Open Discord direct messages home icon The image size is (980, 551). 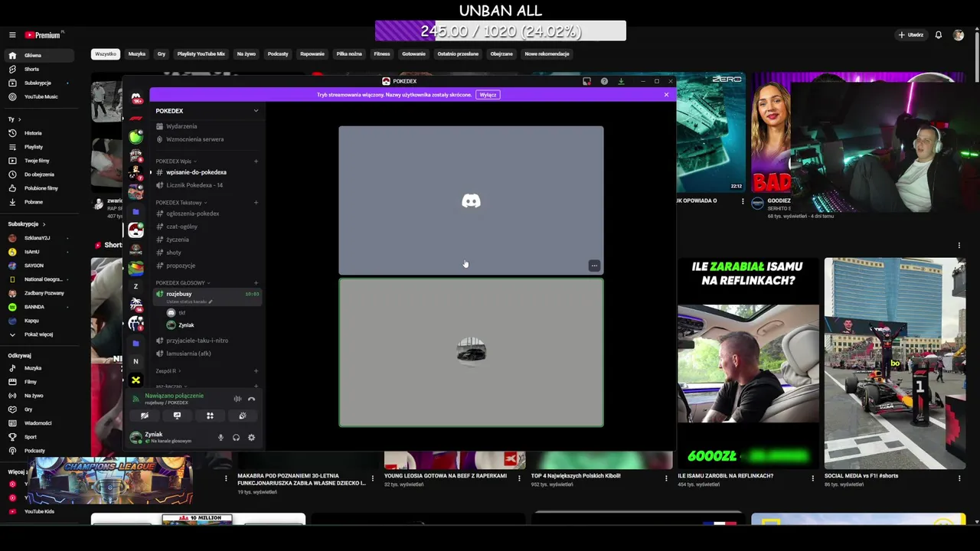click(136, 98)
